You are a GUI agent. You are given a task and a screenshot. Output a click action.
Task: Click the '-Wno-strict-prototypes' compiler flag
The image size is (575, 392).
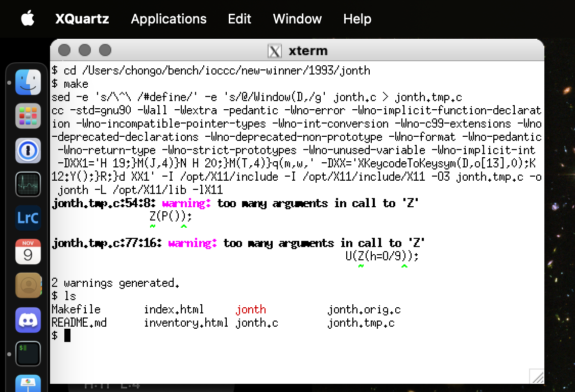click(229, 150)
